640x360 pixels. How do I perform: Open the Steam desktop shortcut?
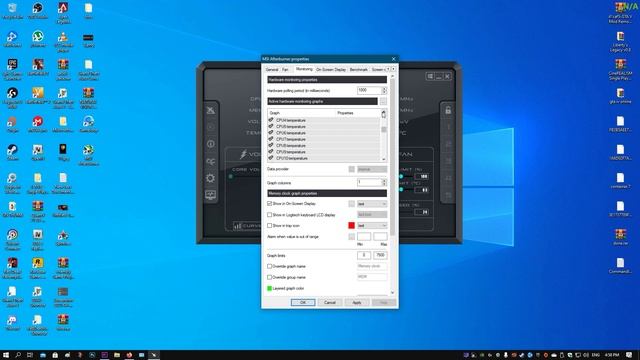(12, 152)
